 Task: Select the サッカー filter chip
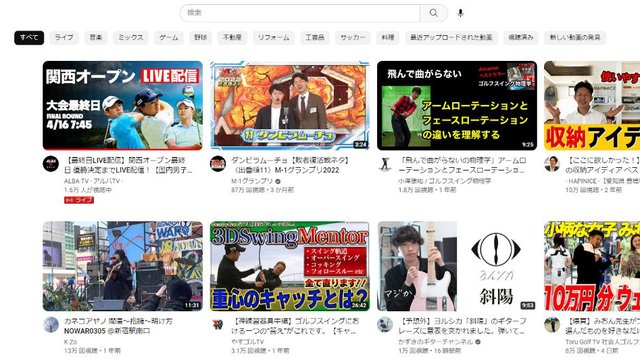353,38
